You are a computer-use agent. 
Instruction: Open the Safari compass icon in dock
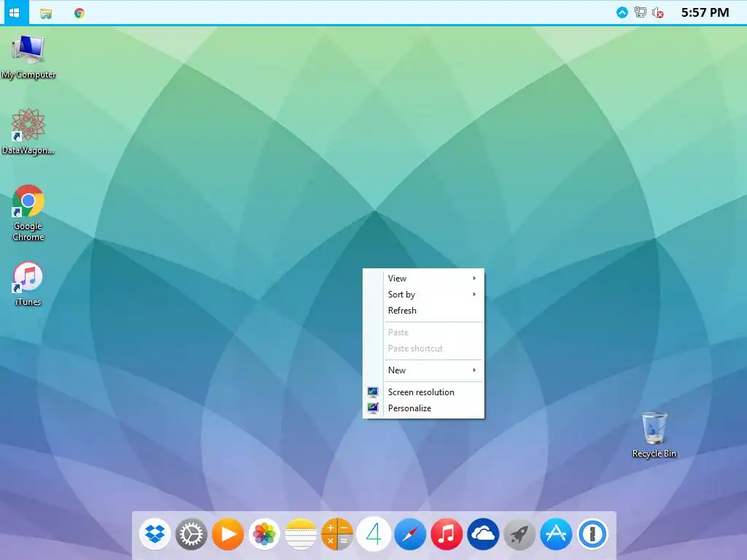pyautogui.click(x=410, y=534)
